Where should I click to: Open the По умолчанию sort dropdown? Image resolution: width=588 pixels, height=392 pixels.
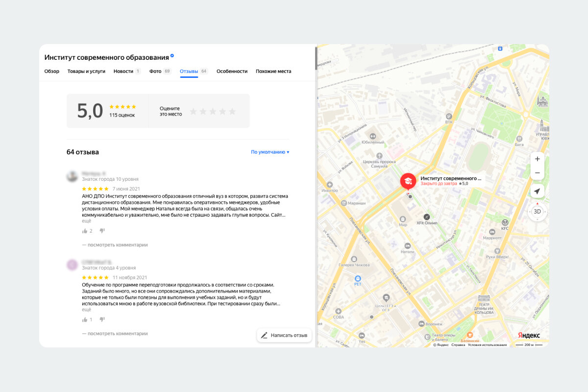pyautogui.click(x=270, y=152)
